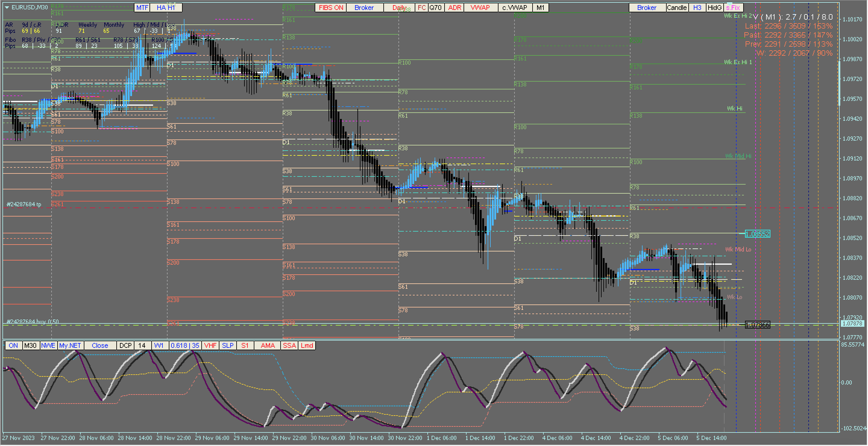Select the M1 timeframe button
868x446 pixels.
(x=540, y=8)
